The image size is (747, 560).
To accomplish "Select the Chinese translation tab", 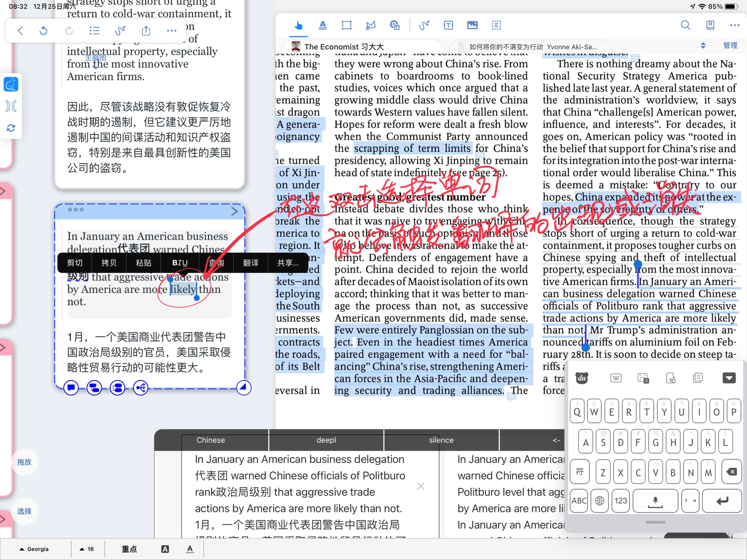I will coord(210,440).
